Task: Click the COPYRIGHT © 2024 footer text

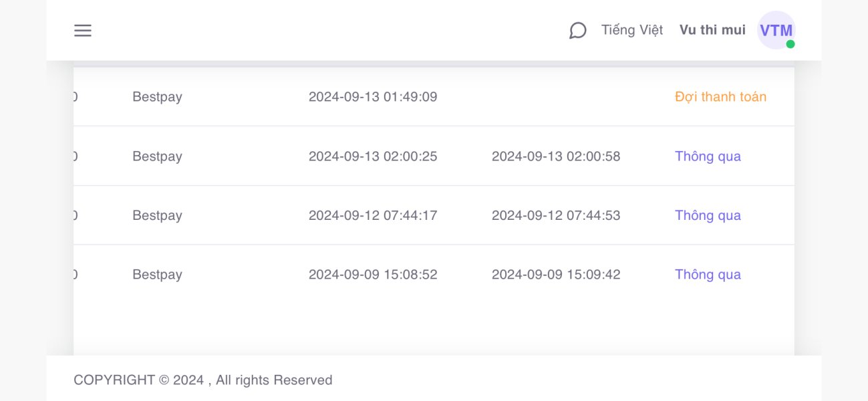Action: [202, 380]
